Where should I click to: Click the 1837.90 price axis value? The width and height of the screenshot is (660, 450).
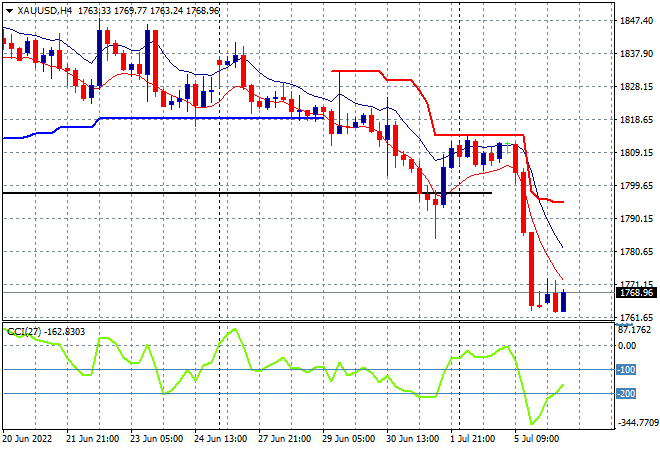[x=636, y=54]
